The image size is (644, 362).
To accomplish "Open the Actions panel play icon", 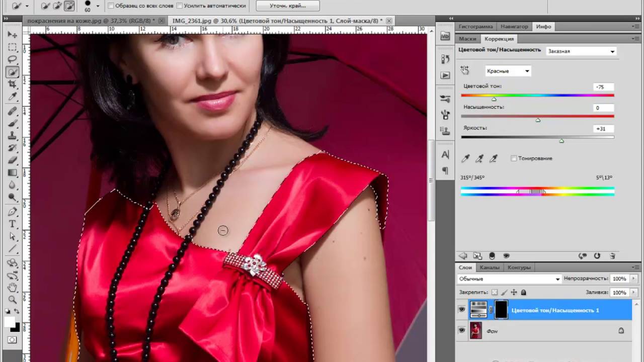I will [445, 75].
